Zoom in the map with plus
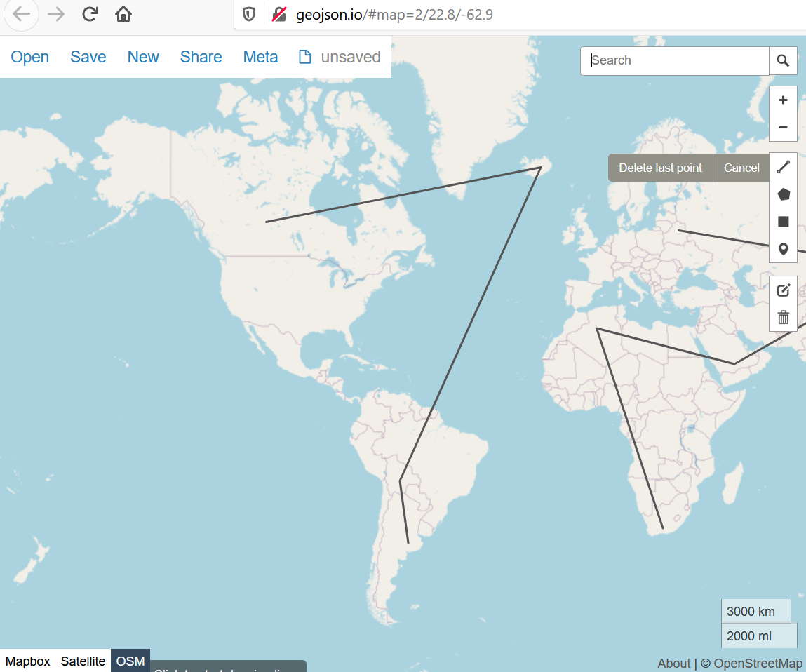Viewport: 806px width, 672px height. pyautogui.click(x=783, y=100)
